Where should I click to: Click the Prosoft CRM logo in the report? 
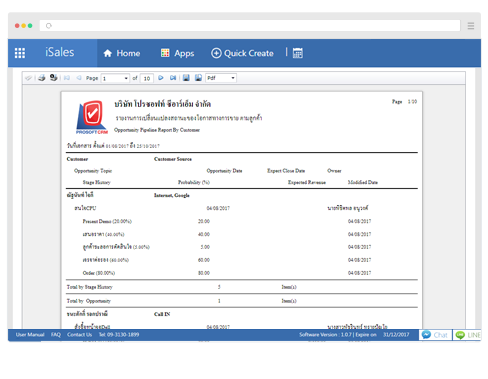coord(92,117)
